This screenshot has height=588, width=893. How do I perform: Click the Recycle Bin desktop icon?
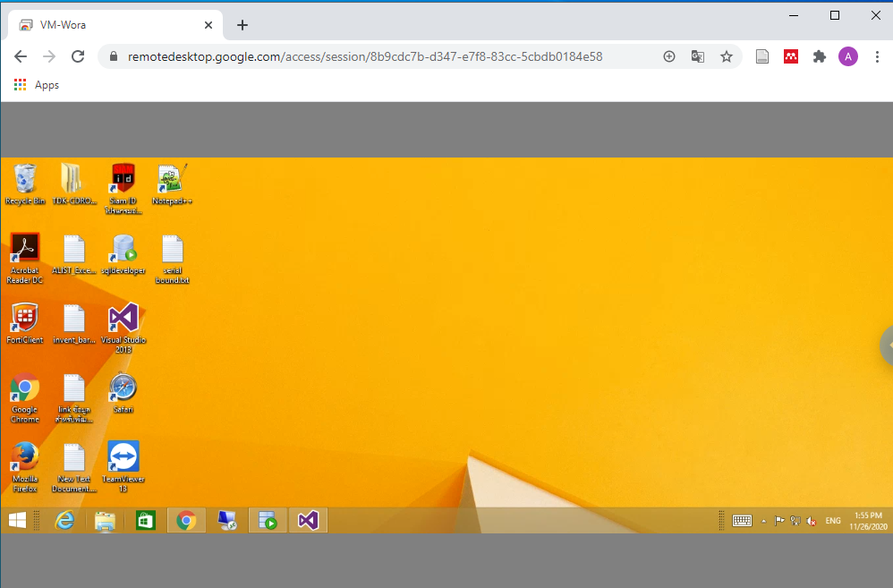25,179
